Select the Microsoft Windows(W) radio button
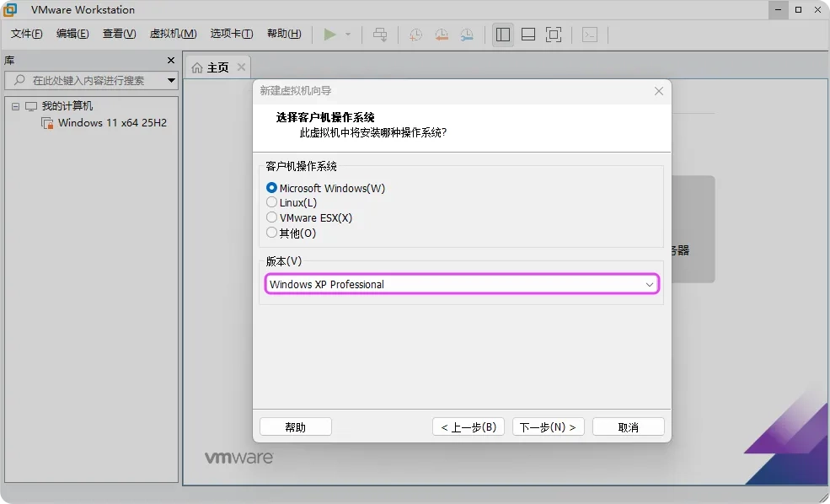This screenshot has height=504, width=830. pyautogui.click(x=271, y=188)
